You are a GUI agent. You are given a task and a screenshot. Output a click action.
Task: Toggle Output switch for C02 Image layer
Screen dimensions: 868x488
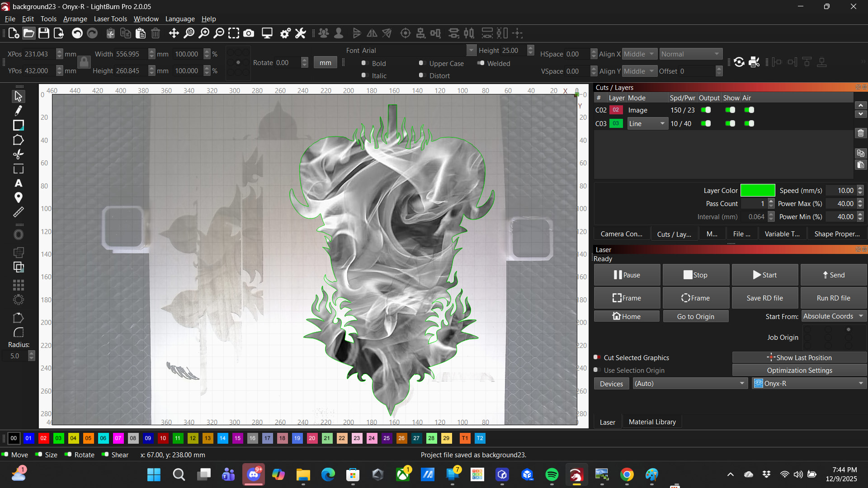coord(706,110)
